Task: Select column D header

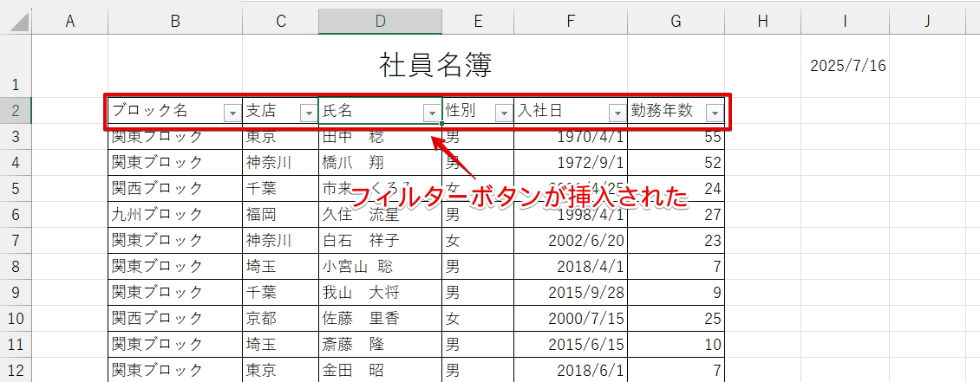Action: coord(380,22)
